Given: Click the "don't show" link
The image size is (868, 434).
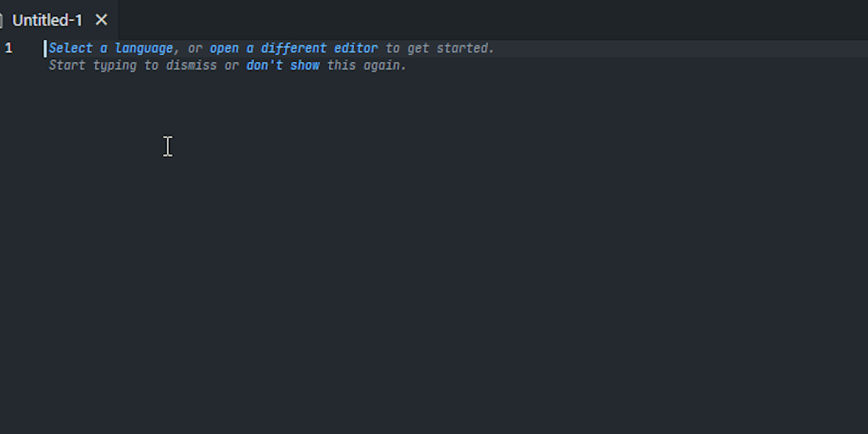Looking at the screenshot, I should point(283,65).
